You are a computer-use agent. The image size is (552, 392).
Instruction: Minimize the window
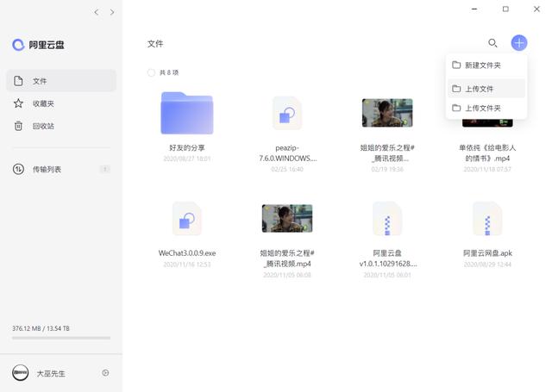click(x=474, y=9)
